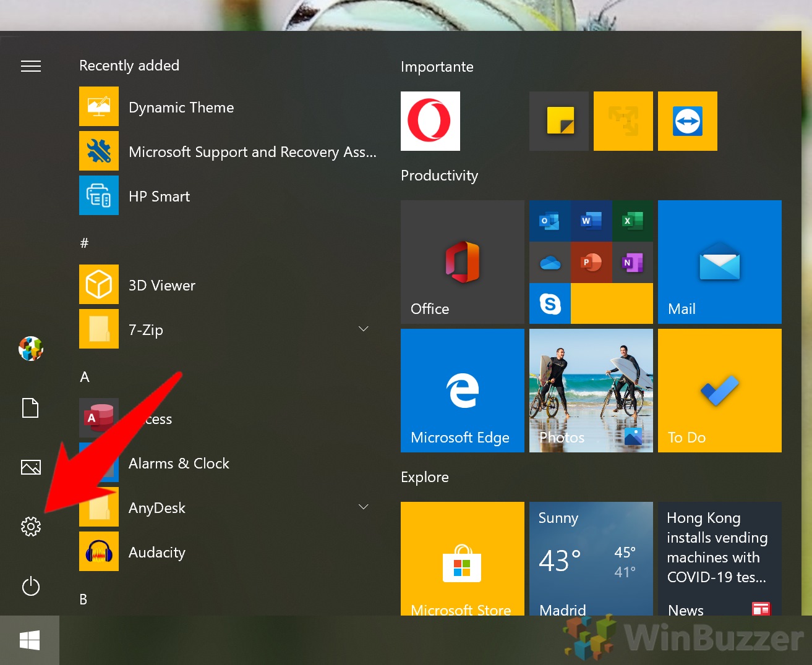Open PowerPoint from the Office group tile
The height and width of the screenshot is (665, 812).
pyautogui.click(x=591, y=263)
